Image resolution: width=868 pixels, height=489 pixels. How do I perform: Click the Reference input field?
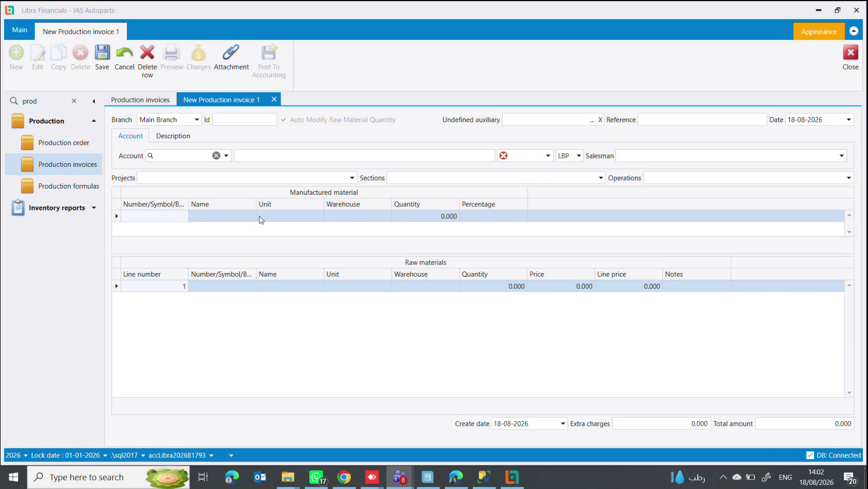pyautogui.click(x=702, y=120)
